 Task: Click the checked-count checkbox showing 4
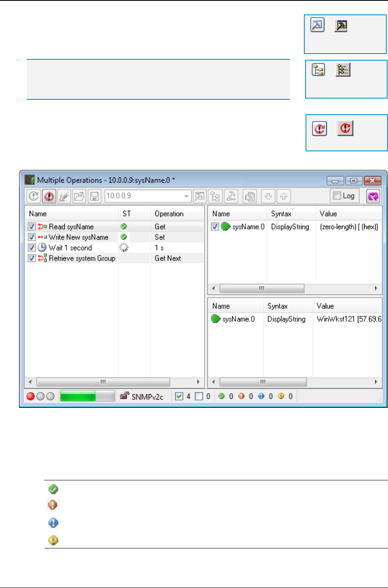point(179,396)
